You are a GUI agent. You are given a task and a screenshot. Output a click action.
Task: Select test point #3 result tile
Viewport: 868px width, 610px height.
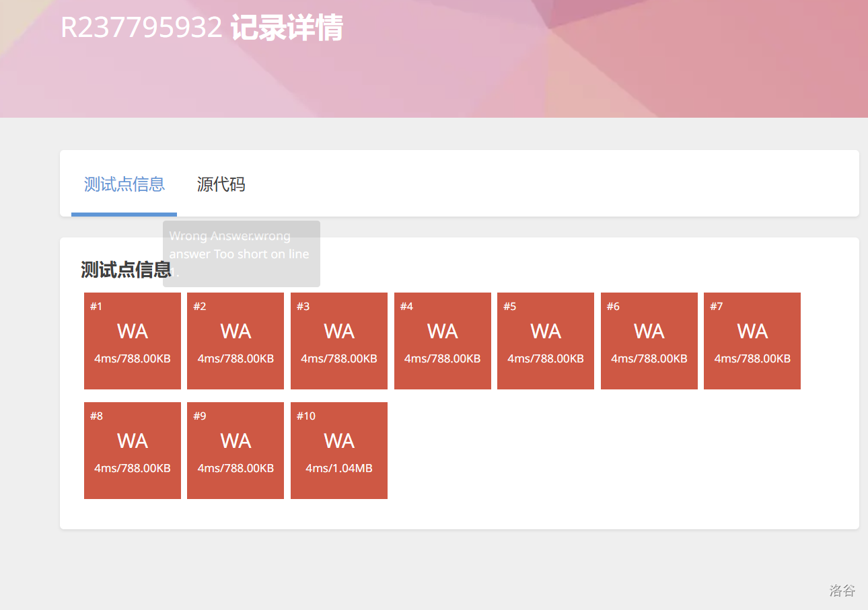pyautogui.click(x=339, y=340)
